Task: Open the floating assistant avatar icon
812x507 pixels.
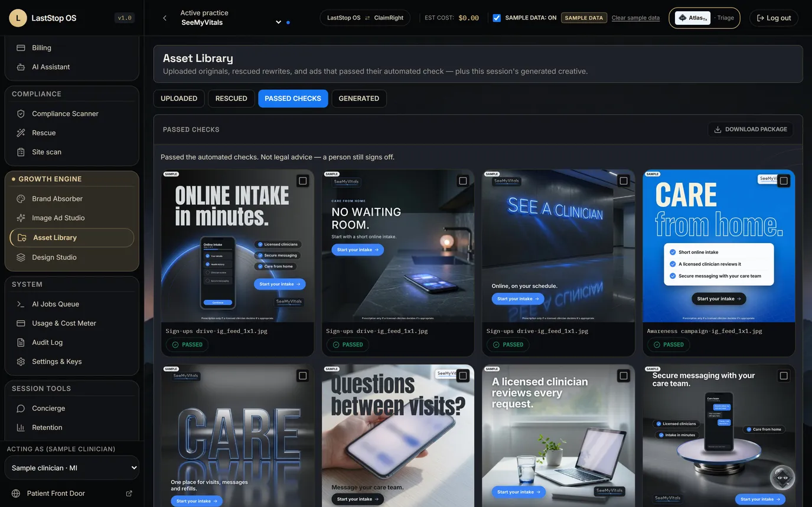Action: [782, 477]
